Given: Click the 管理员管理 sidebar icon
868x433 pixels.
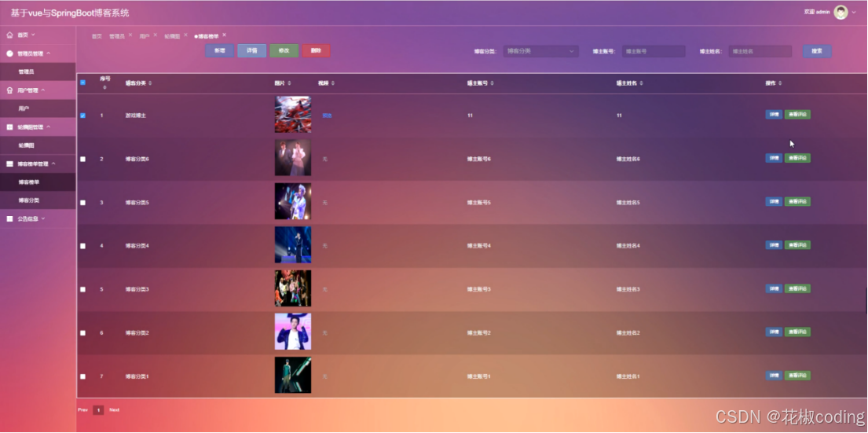Looking at the screenshot, I should pos(9,53).
